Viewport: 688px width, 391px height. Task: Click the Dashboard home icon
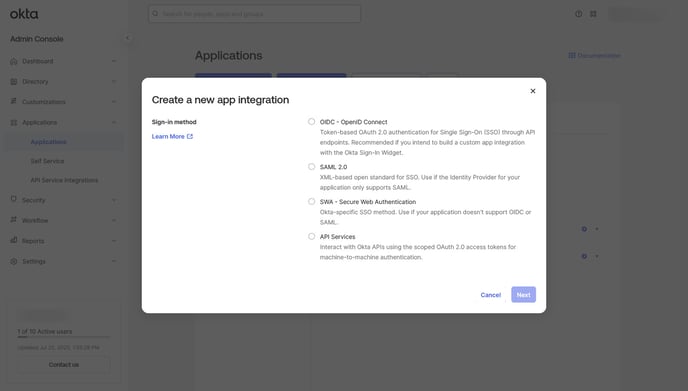tap(14, 61)
